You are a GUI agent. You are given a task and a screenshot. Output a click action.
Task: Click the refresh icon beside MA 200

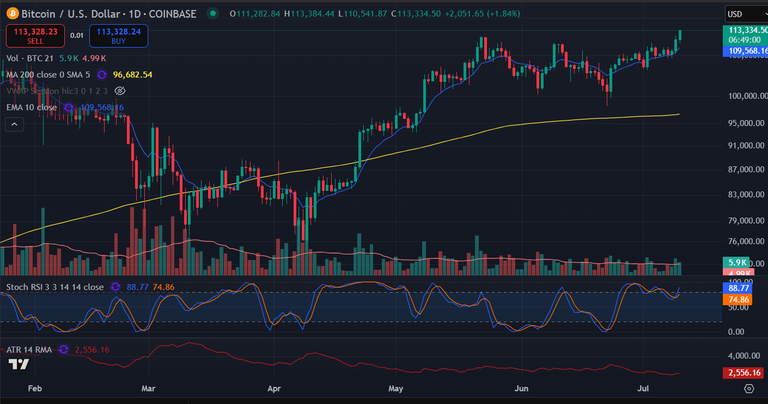102,74
